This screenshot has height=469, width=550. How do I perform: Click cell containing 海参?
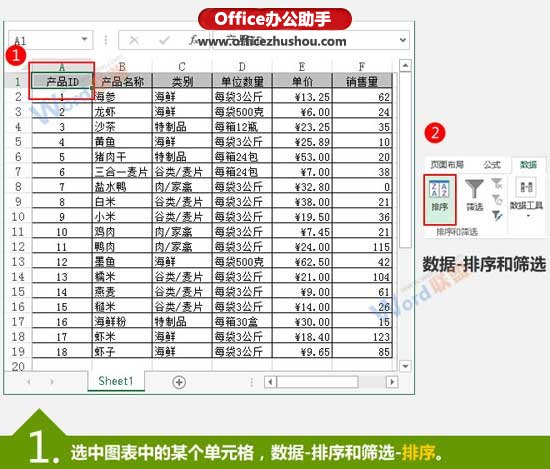[122, 96]
